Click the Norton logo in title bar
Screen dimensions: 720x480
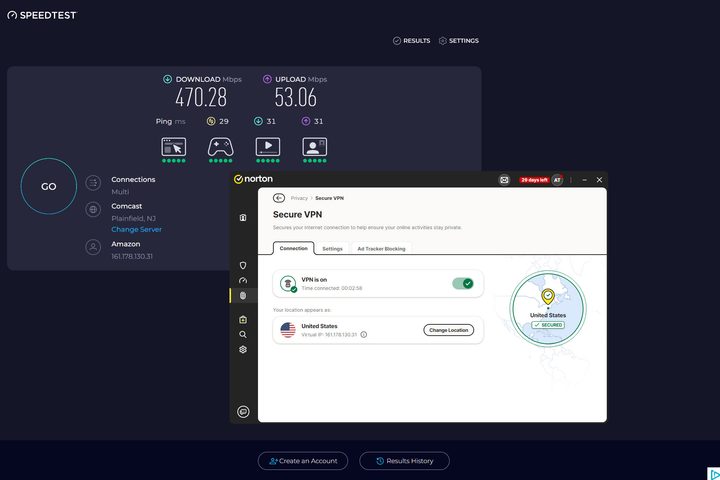click(253, 179)
